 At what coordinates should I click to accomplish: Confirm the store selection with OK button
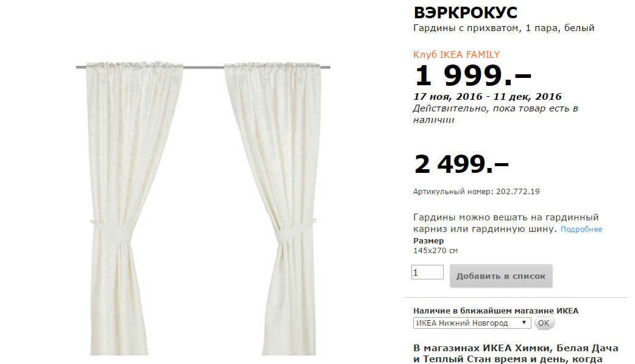(x=544, y=323)
